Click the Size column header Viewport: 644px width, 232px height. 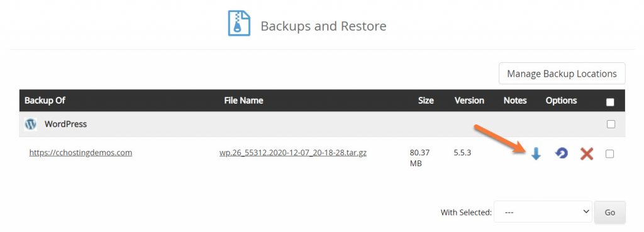(x=426, y=101)
